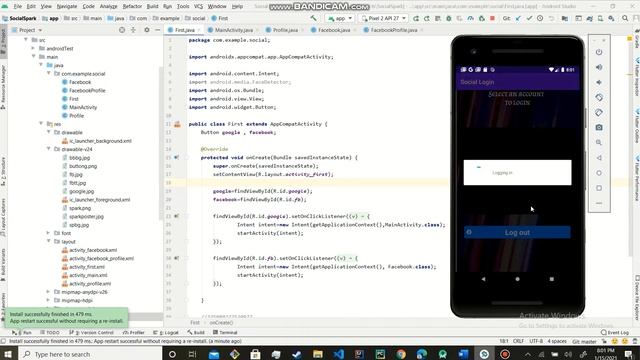Click the Project panel collapse-all icon
The height and width of the screenshot is (360, 640).
coord(133,30)
